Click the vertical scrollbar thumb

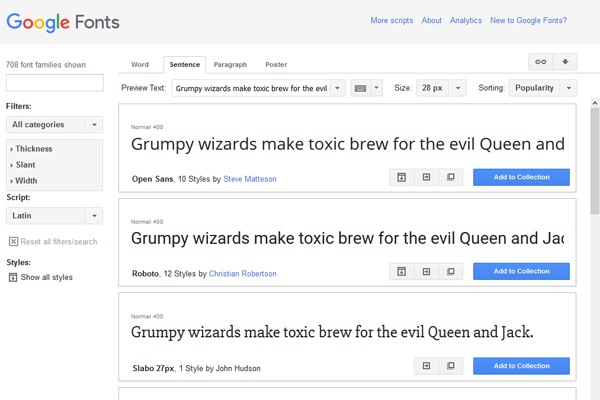tap(595, 161)
